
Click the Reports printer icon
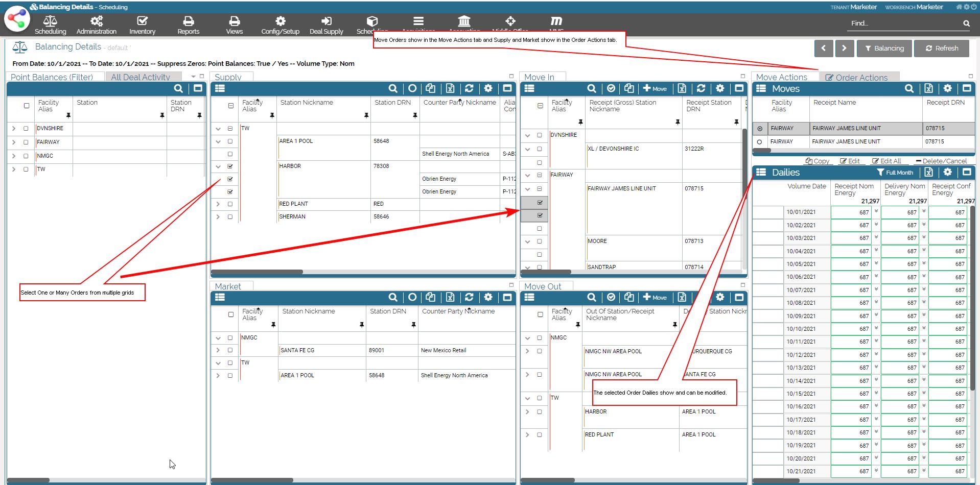pos(188,21)
